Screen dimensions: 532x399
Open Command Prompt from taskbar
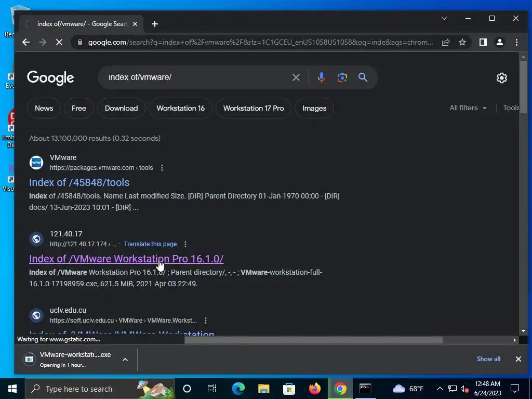[365, 389]
